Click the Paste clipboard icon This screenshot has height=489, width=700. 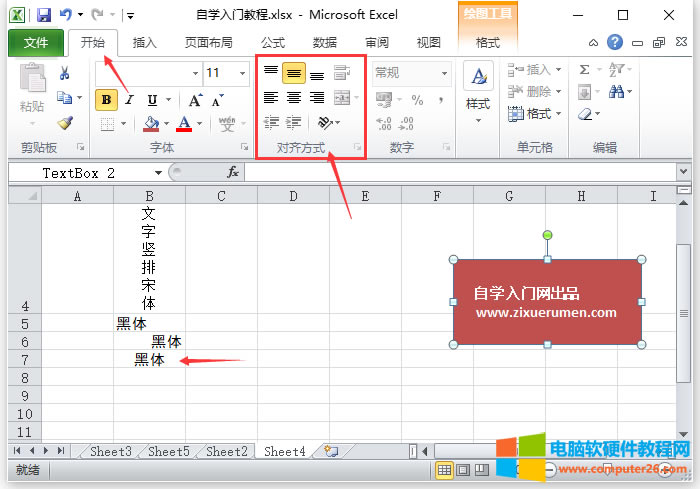[x=33, y=78]
